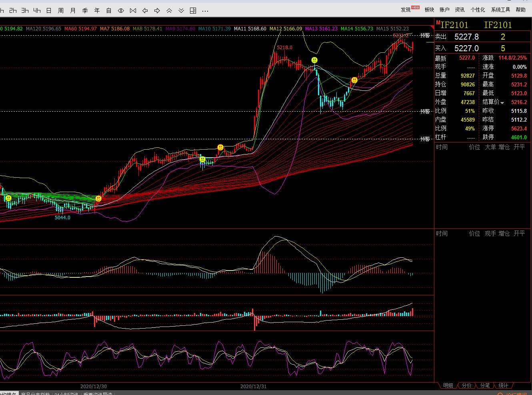532x395 pixels.
Task: Click the 涨跌 value 114.8/2.25%
Action: click(512, 58)
